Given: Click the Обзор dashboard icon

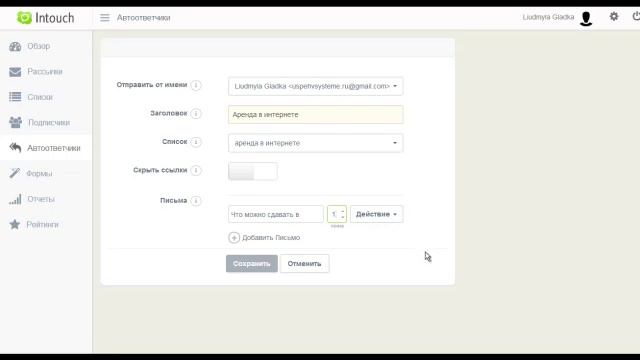Looking at the screenshot, I should click(x=15, y=46).
